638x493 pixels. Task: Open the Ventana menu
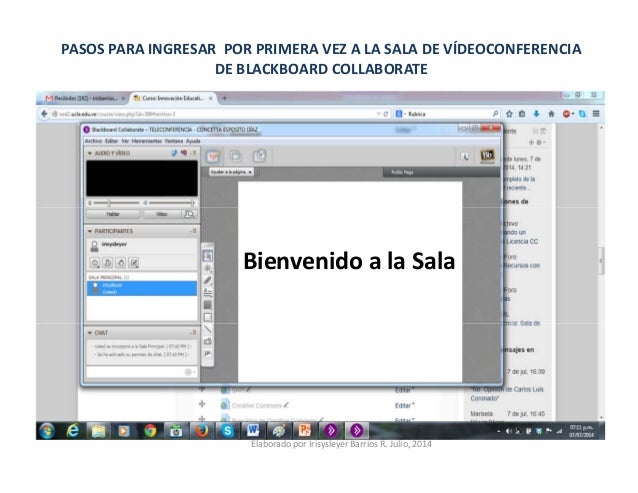(x=174, y=141)
